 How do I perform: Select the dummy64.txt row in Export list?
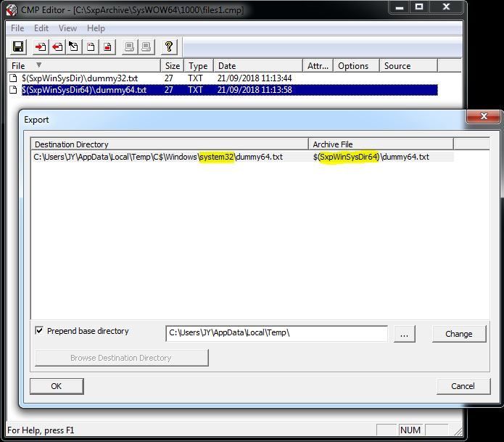160,157
